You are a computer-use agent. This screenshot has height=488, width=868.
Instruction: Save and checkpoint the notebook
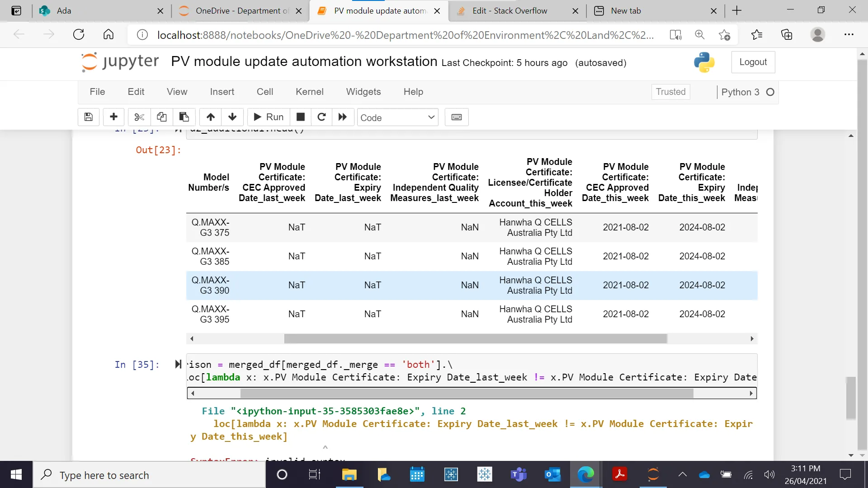pyautogui.click(x=89, y=117)
